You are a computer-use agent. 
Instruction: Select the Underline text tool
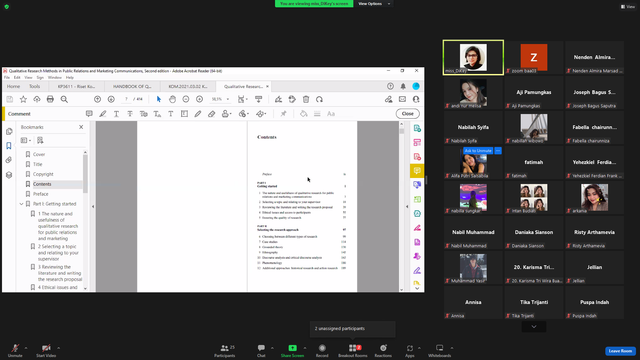(x=116, y=114)
